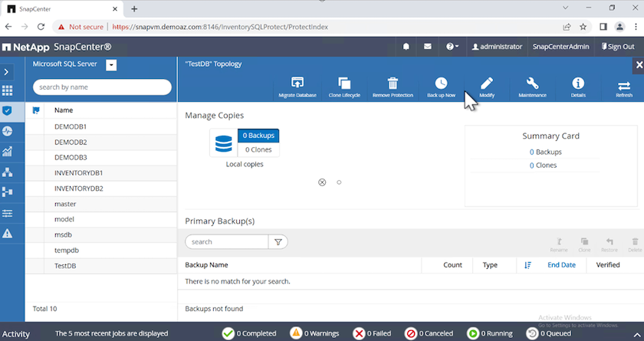
Task: Expand the left navigation sidebar chevron
Action: tap(6, 72)
